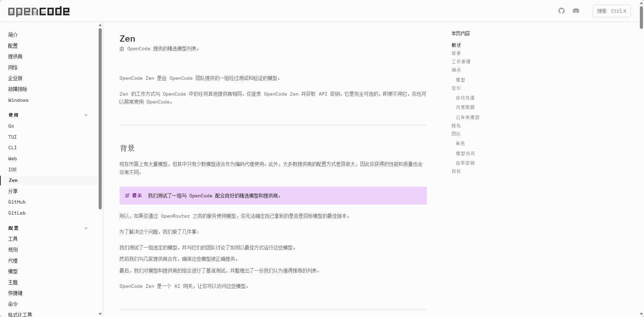Jump to 工作原理 in page contents

pos(461,62)
